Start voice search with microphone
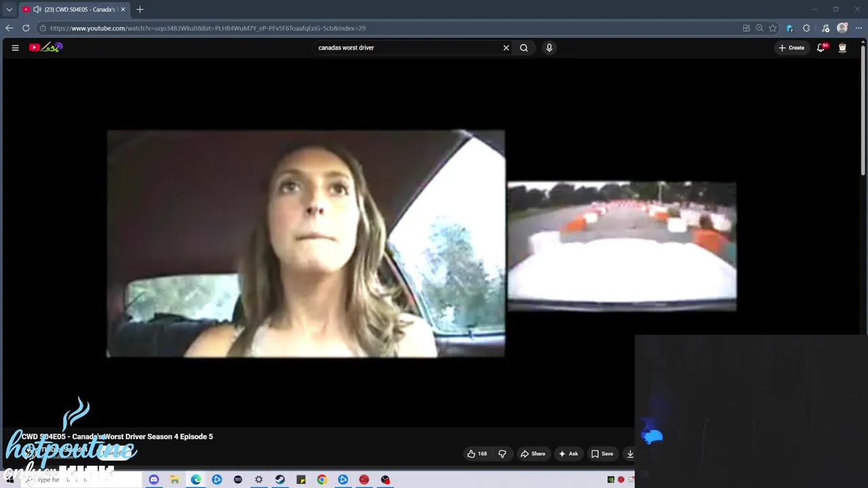Screen dimensions: 868x488 pyautogui.click(x=549, y=47)
